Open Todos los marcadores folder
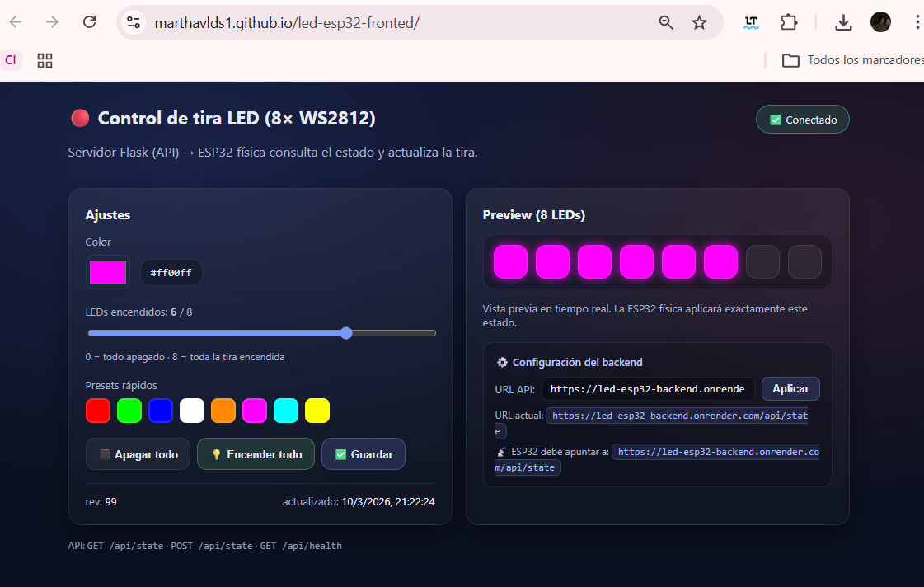The height and width of the screenshot is (587, 924). click(x=852, y=61)
